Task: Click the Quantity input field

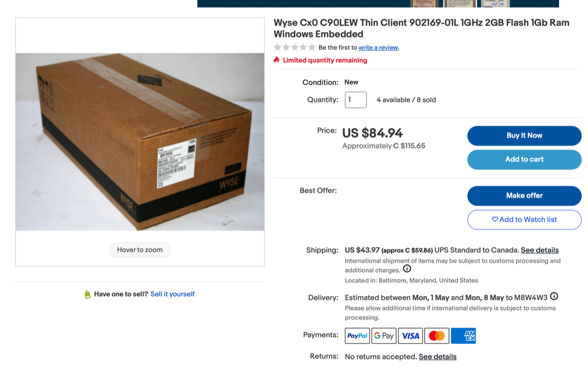Action: pyautogui.click(x=356, y=100)
